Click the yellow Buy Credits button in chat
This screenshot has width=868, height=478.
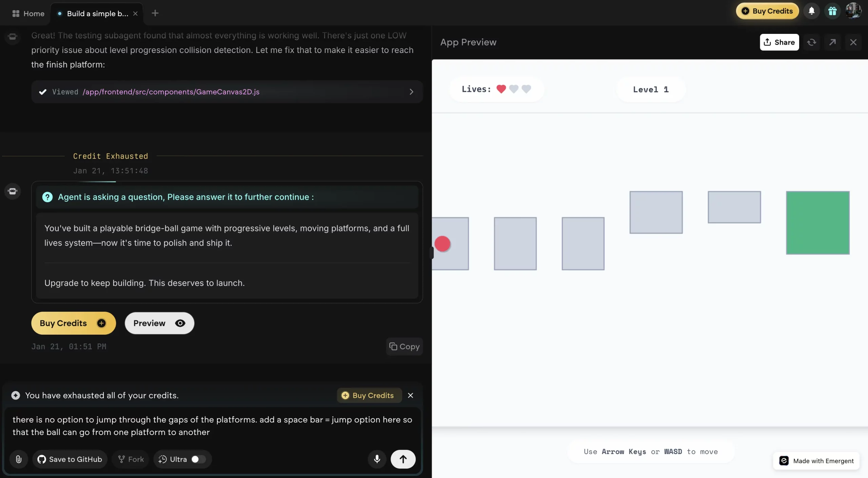coord(73,323)
